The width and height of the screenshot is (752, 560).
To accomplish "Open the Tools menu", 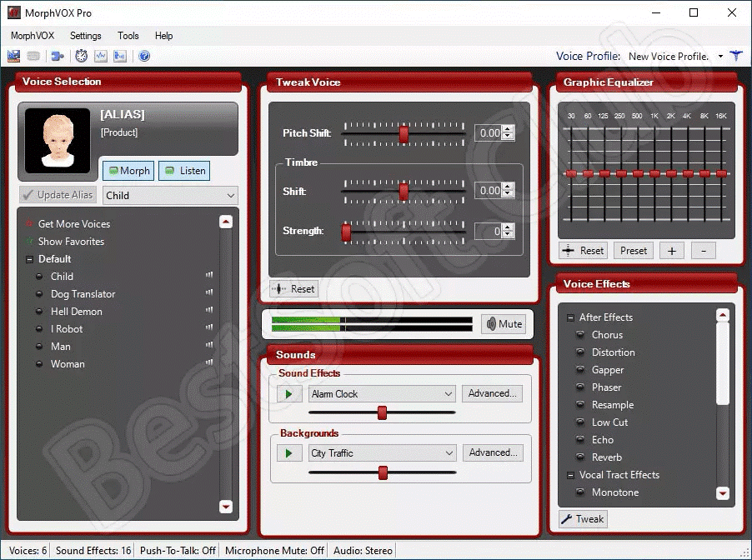I will (128, 36).
